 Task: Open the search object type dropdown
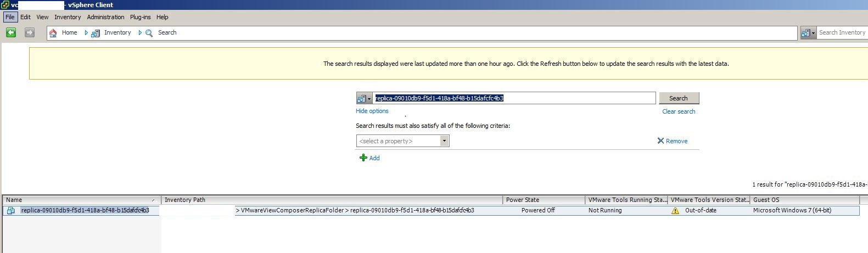point(364,98)
